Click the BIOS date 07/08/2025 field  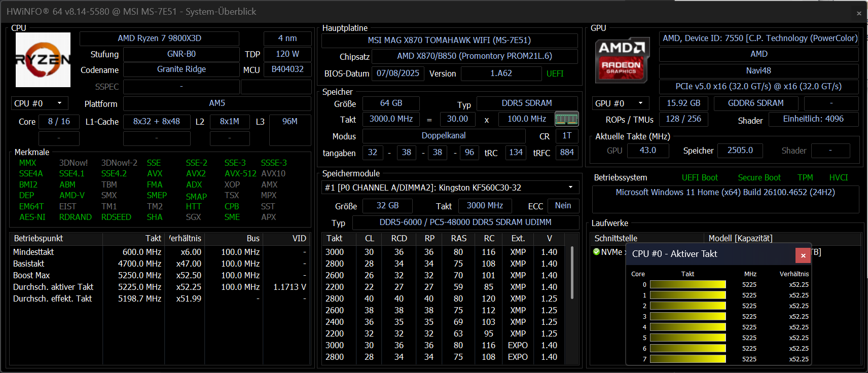coord(398,73)
